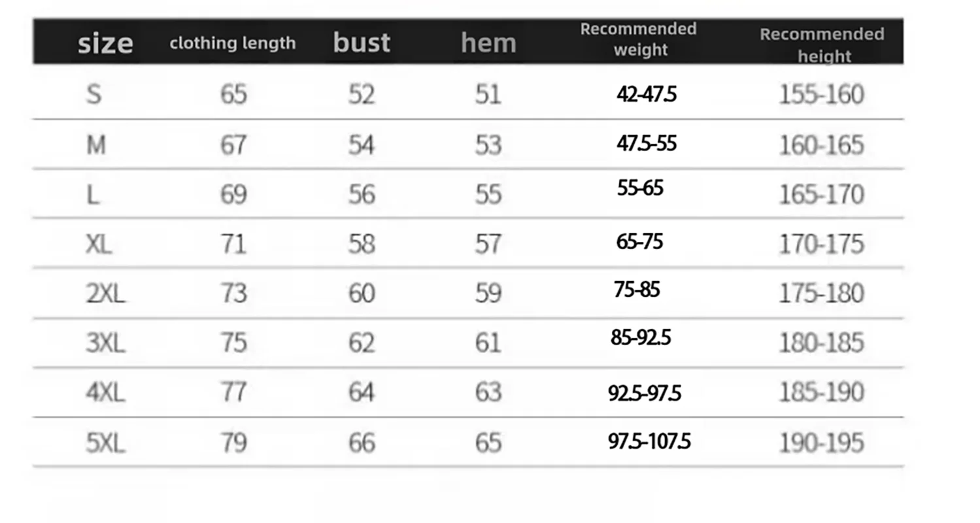980x523 pixels.
Task: Click clothing length value 69
Action: 233,194
